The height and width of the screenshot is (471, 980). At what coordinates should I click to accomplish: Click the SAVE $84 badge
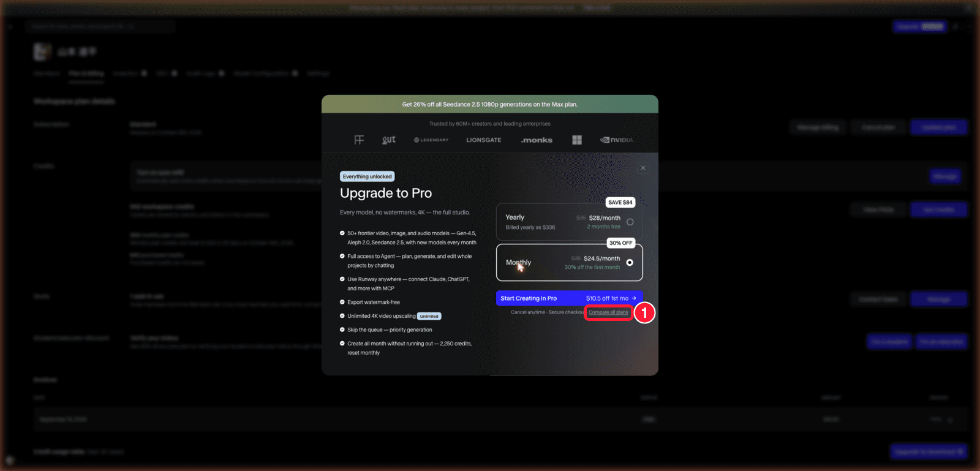(x=620, y=202)
